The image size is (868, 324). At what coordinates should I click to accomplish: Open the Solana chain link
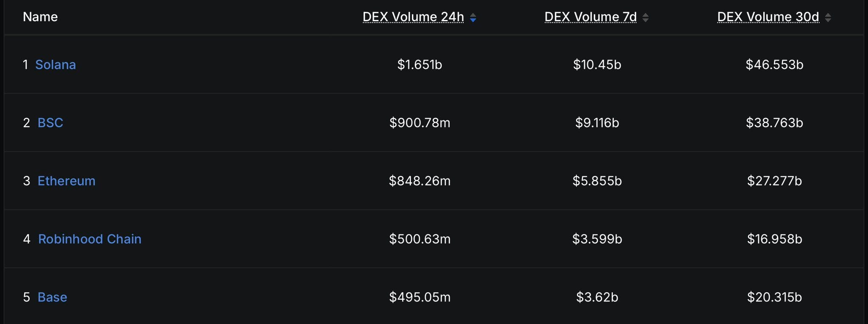[x=56, y=64]
